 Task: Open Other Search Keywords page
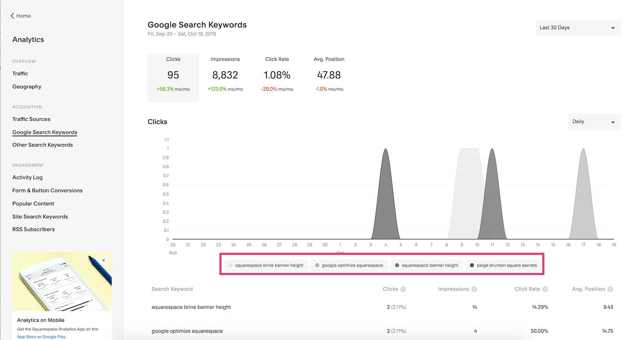(43, 145)
